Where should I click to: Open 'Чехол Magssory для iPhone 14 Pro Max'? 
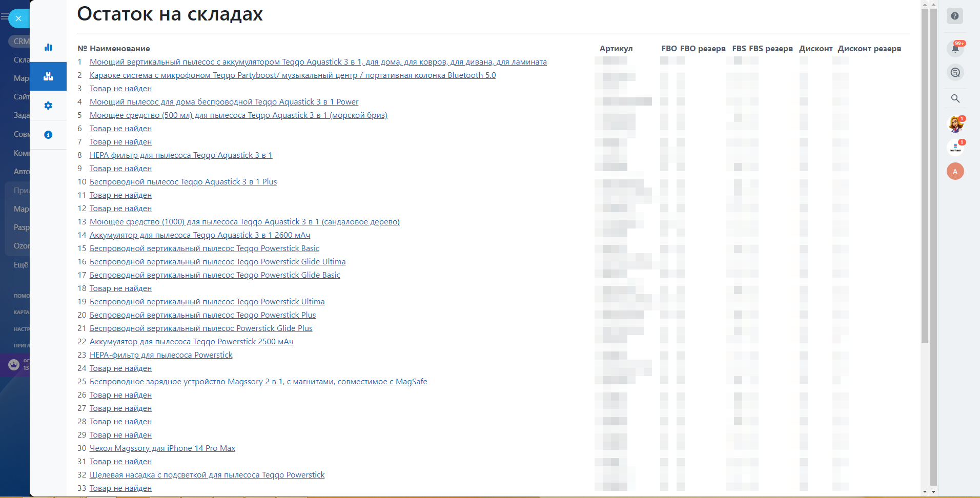click(x=162, y=448)
